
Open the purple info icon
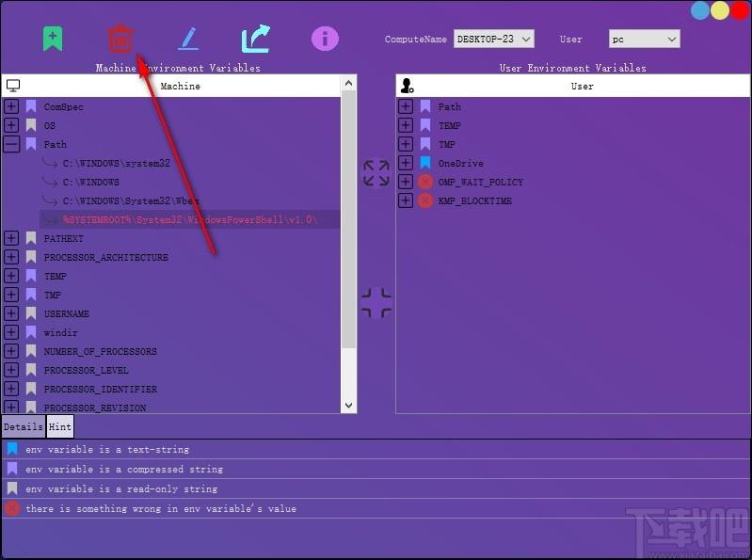[325, 39]
